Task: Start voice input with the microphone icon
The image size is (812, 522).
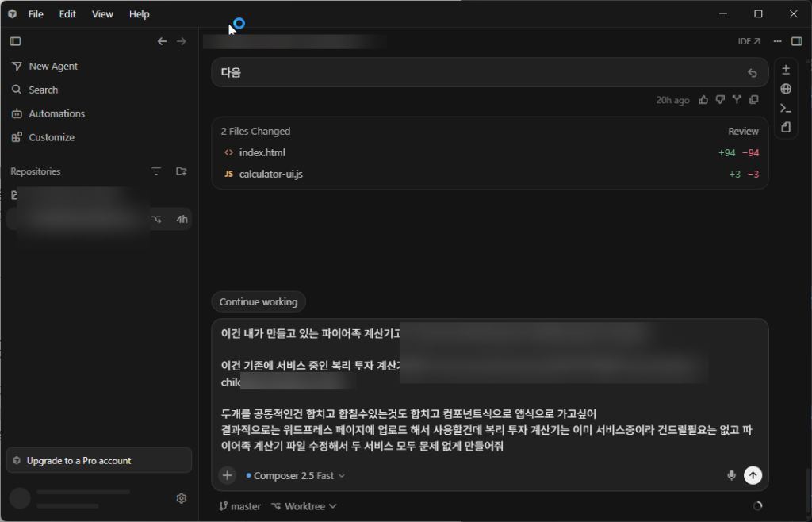Action: 731,475
